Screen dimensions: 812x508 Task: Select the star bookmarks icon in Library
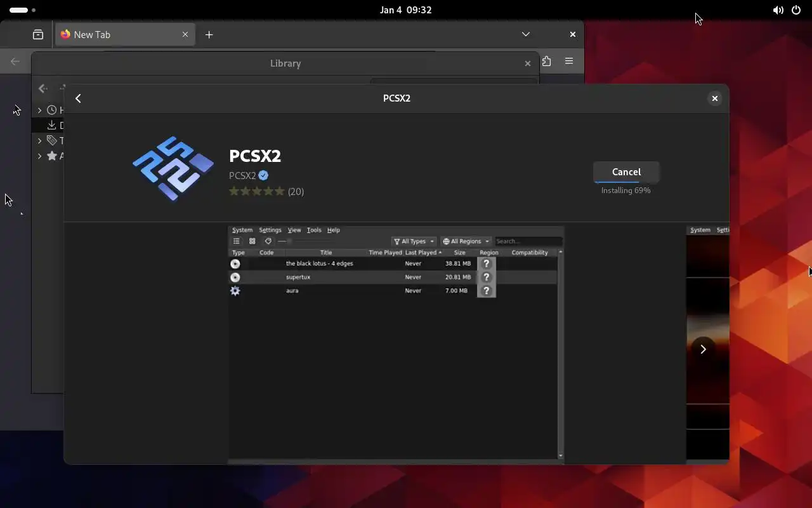point(52,156)
